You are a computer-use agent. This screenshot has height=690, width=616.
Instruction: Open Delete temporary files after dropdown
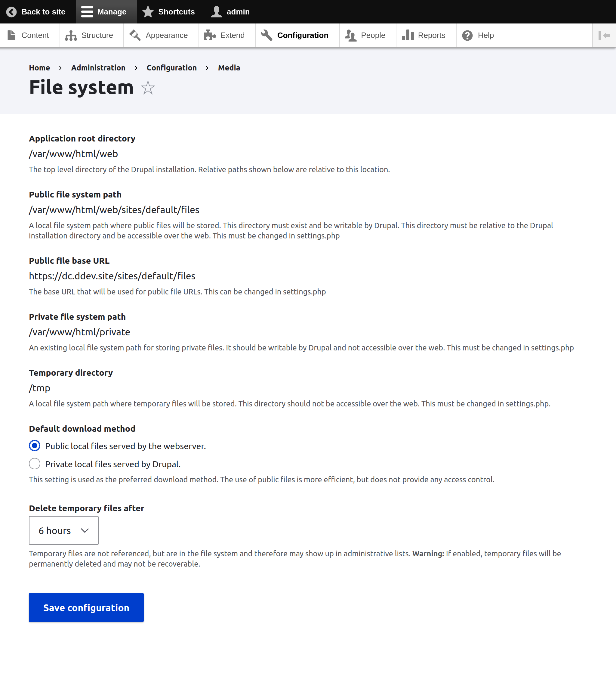pos(64,530)
